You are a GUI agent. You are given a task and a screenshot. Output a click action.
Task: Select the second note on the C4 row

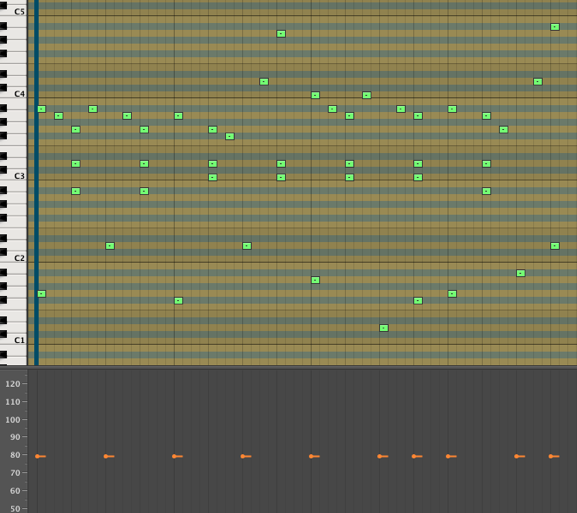tap(367, 95)
